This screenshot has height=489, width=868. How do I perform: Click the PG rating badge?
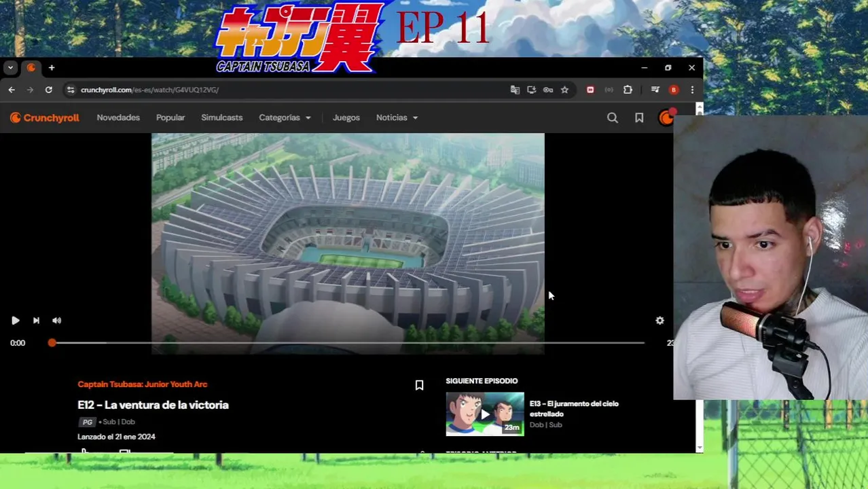coord(88,422)
